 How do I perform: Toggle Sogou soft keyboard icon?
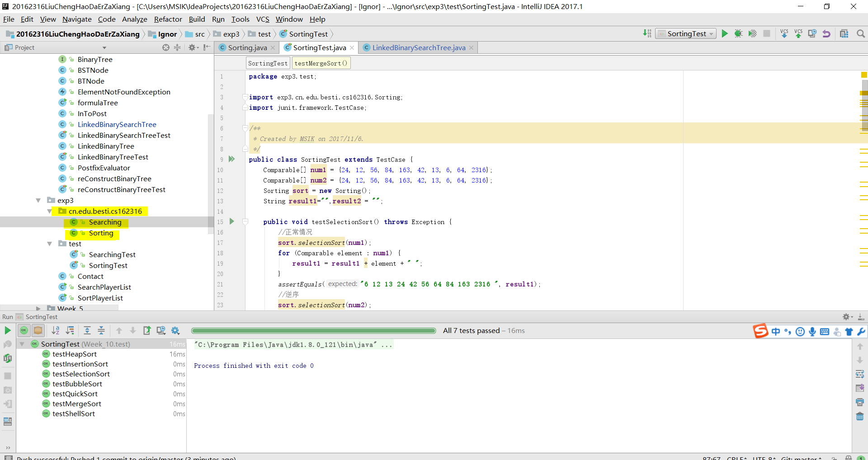click(x=825, y=332)
